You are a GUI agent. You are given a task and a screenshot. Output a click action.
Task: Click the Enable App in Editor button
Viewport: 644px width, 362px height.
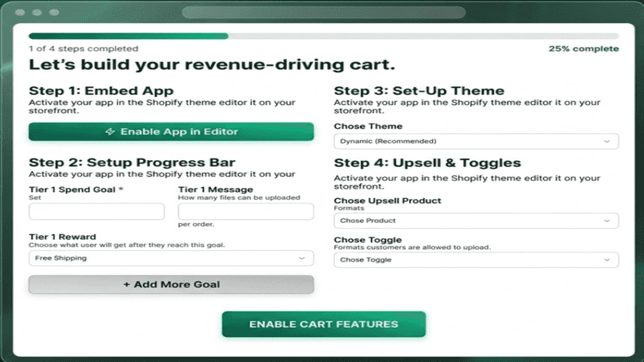coord(171,131)
